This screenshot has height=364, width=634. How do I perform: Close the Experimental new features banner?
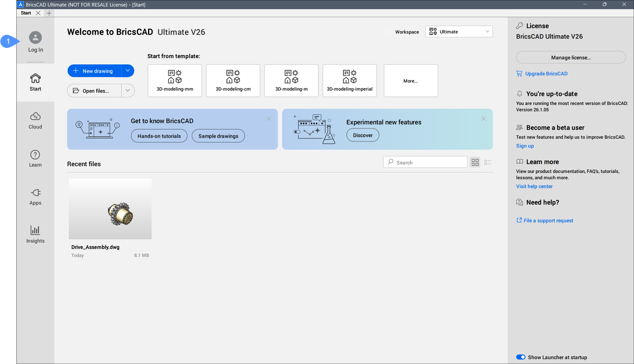tap(483, 118)
